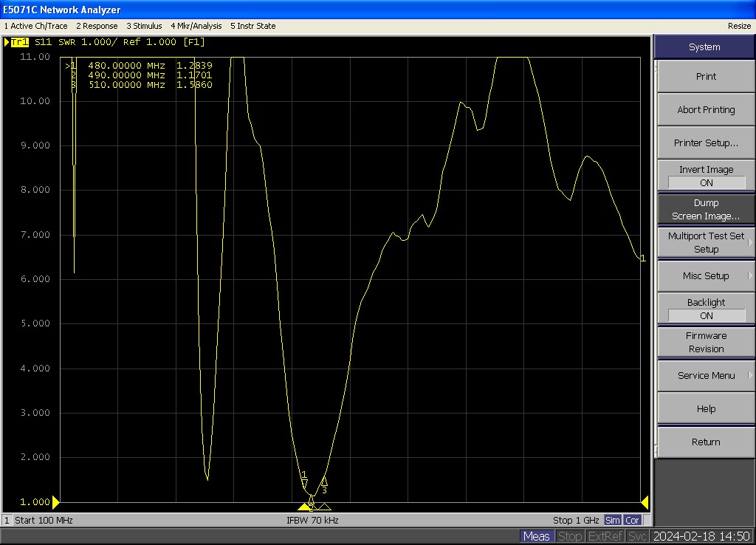Click the Return softkey
This screenshot has width=756, height=545.
pos(706,442)
